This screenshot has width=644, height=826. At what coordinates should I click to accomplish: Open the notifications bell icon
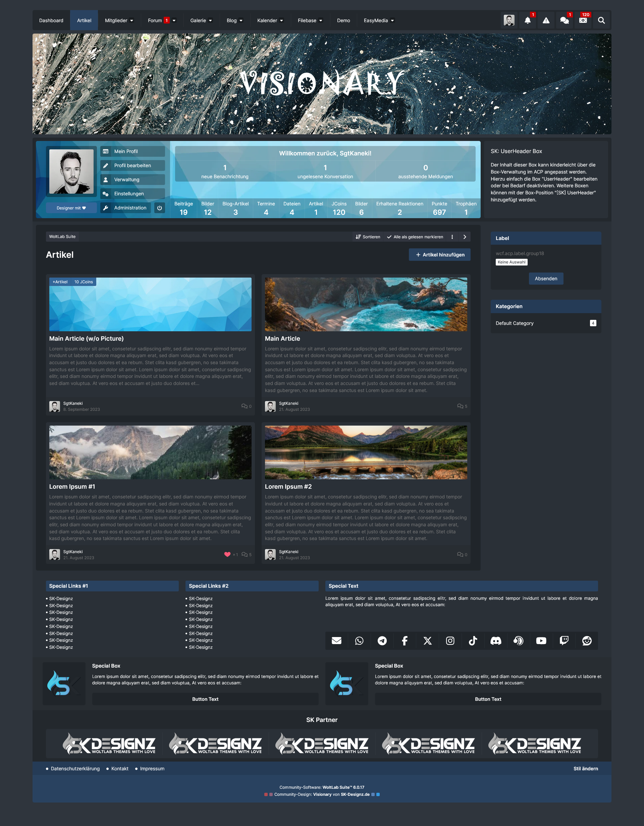(x=528, y=20)
